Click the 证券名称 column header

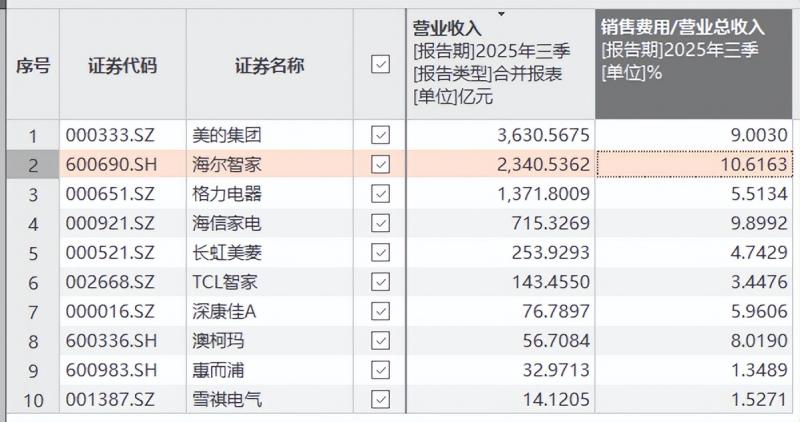pos(270,66)
